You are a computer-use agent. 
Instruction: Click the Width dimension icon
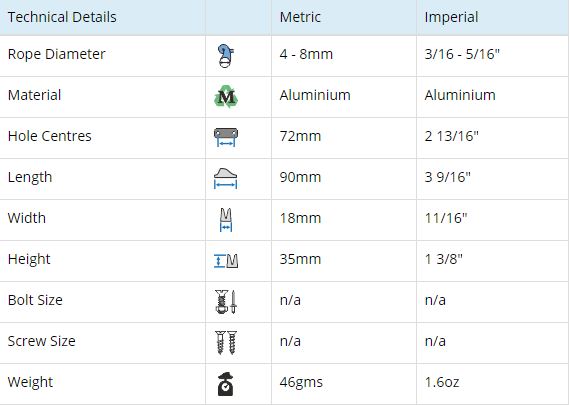[x=226, y=220]
